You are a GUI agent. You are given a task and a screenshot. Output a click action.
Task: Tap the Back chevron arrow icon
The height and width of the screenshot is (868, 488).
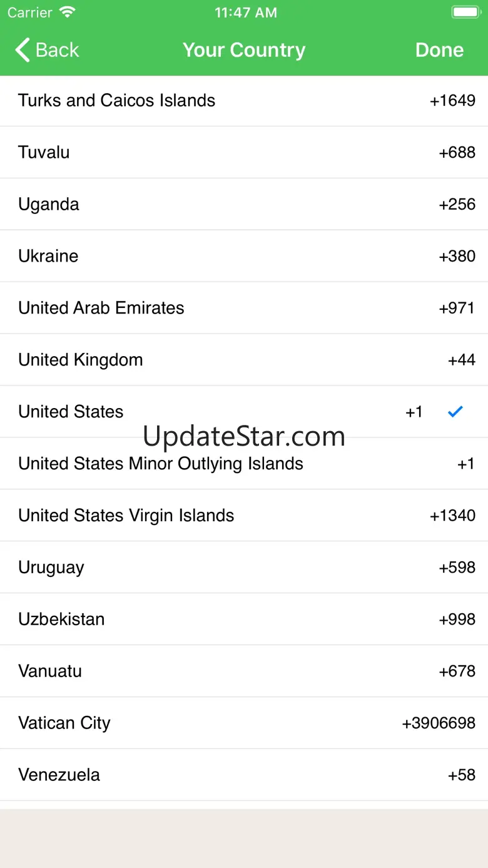[23, 50]
